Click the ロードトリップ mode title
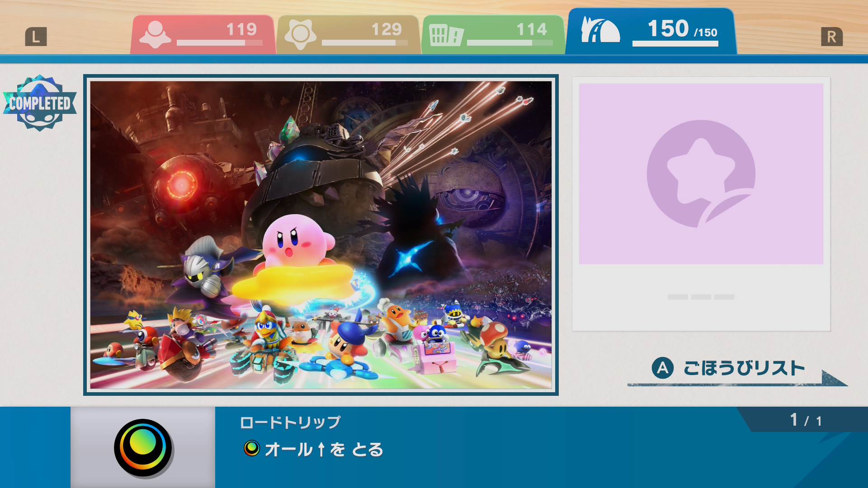The width and height of the screenshot is (868, 488). click(x=290, y=422)
